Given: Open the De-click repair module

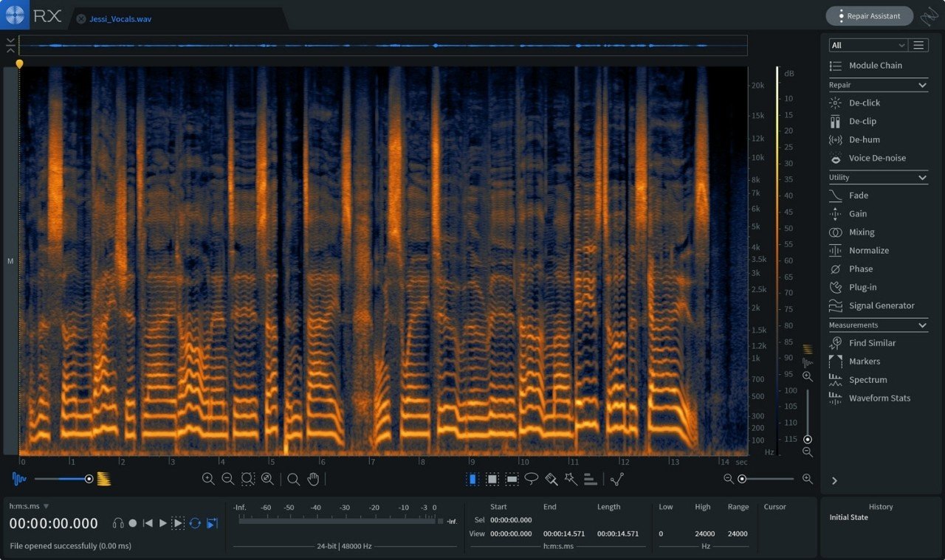Looking at the screenshot, I should coord(864,103).
